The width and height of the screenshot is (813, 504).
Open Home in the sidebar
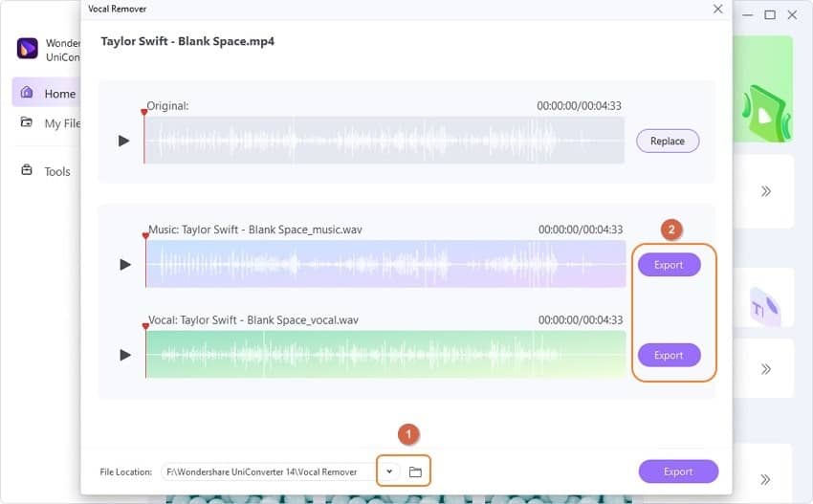[x=47, y=93]
